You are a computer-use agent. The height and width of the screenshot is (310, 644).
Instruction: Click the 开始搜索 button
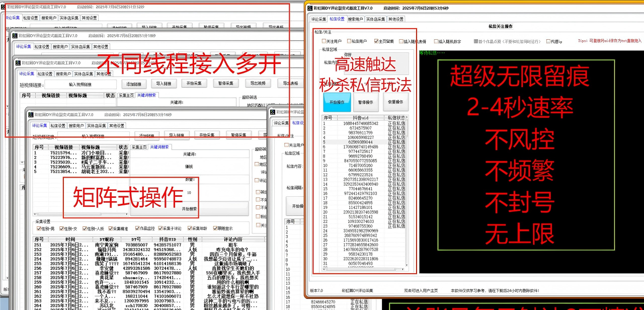click(x=189, y=208)
